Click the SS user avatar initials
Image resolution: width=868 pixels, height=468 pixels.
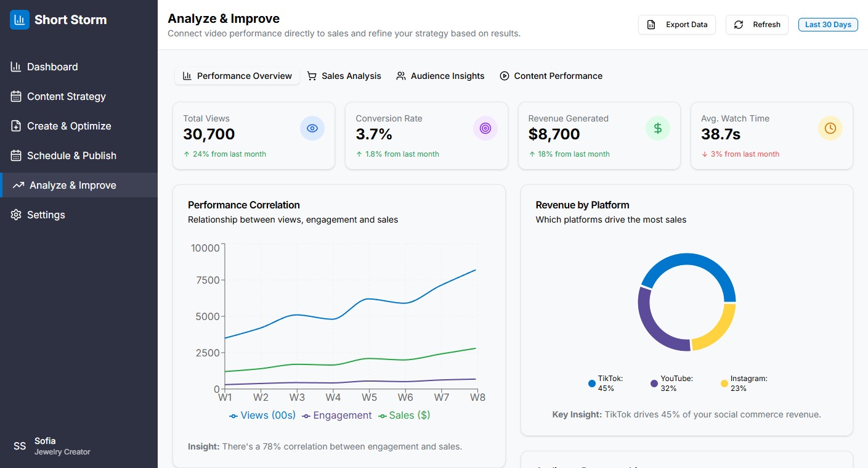20,446
